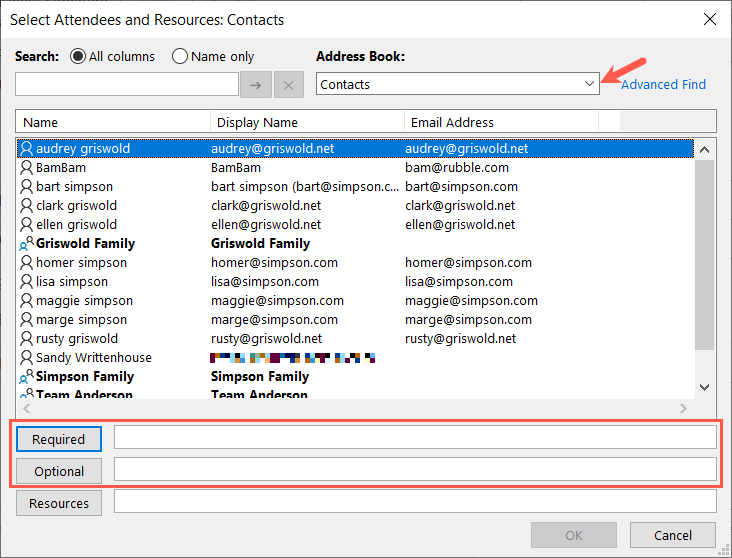Image resolution: width=732 pixels, height=558 pixels.
Task: Select the name ellen griswold
Action: pyautogui.click(x=77, y=225)
